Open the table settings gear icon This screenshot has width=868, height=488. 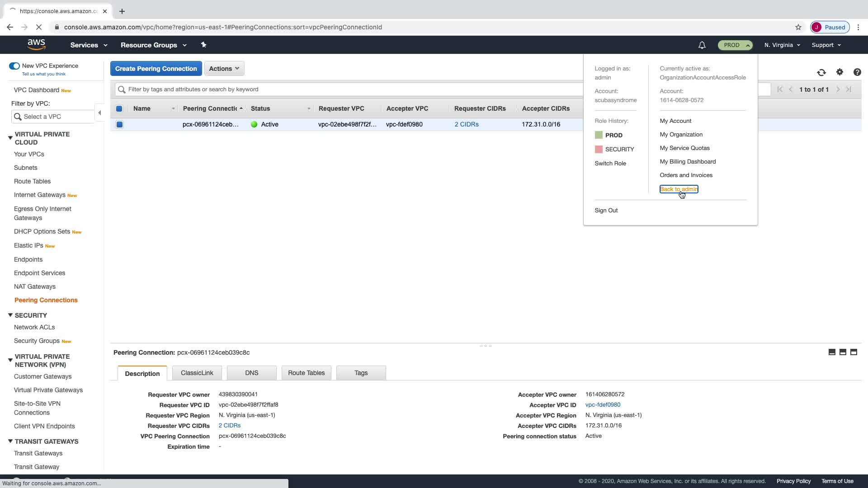pos(840,72)
